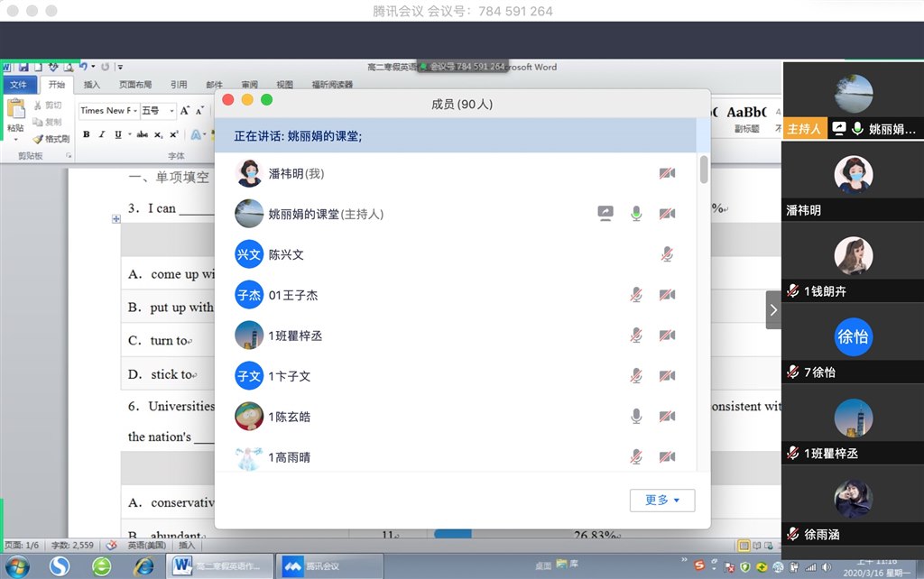Image resolution: width=924 pixels, height=579 pixels.
Task: Open the 更多 dropdown in the members window
Action: [661, 500]
